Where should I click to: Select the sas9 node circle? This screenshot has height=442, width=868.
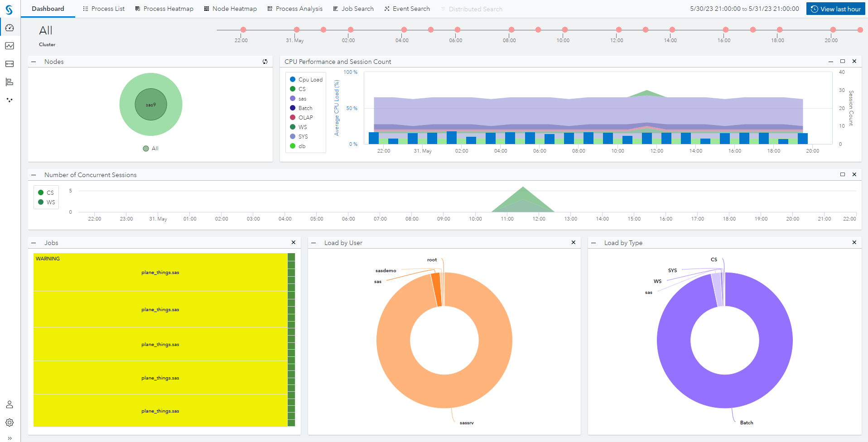click(151, 104)
